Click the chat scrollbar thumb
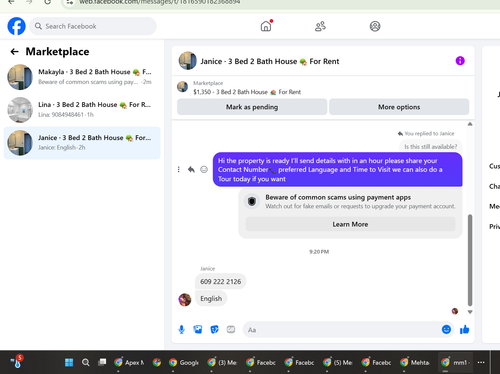Viewport: 500px width, 374px height. [470, 260]
